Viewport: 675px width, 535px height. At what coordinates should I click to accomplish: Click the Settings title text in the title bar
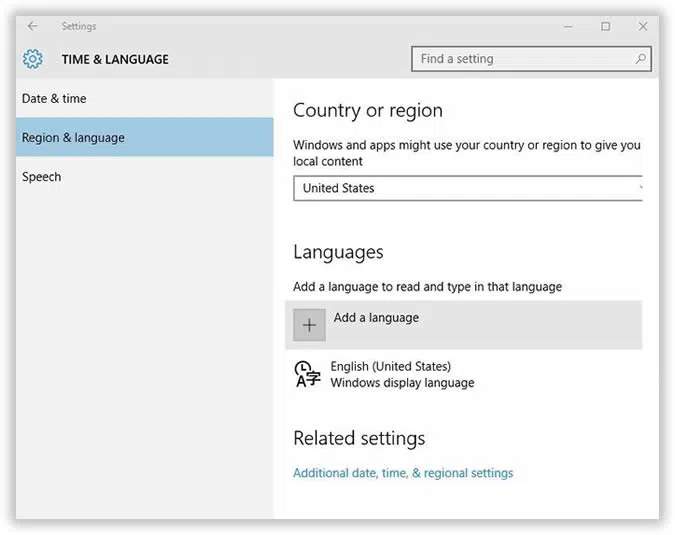coord(79,26)
